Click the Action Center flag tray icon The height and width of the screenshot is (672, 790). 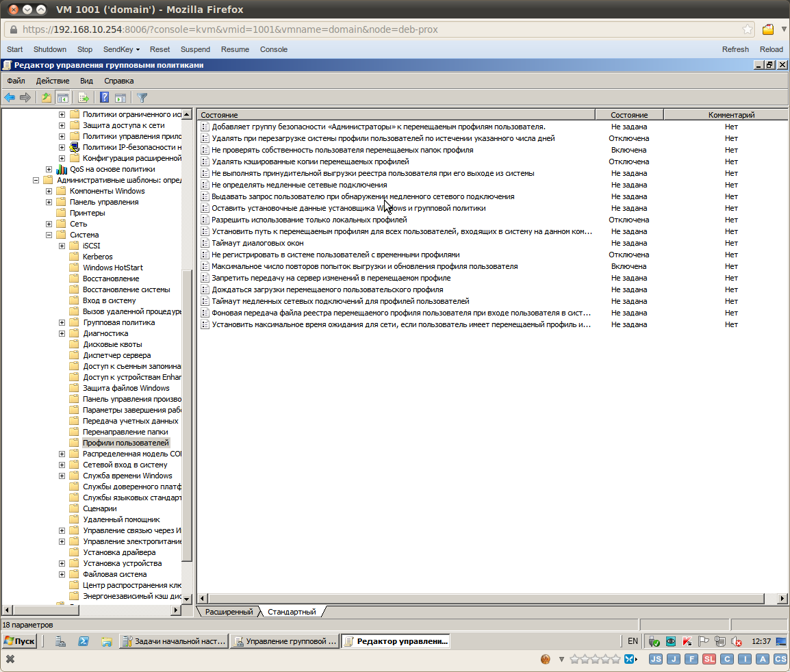(x=703, y=641)
